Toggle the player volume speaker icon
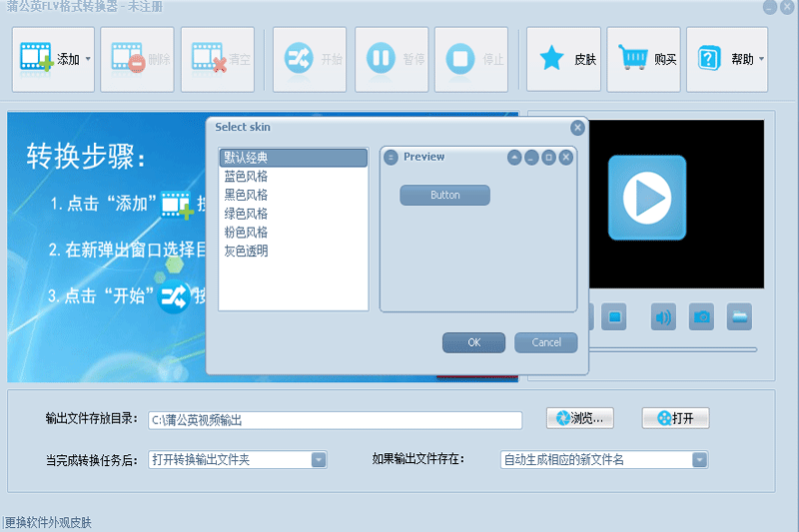This screenshot has height=532, width=799. [x=663, y=317]
